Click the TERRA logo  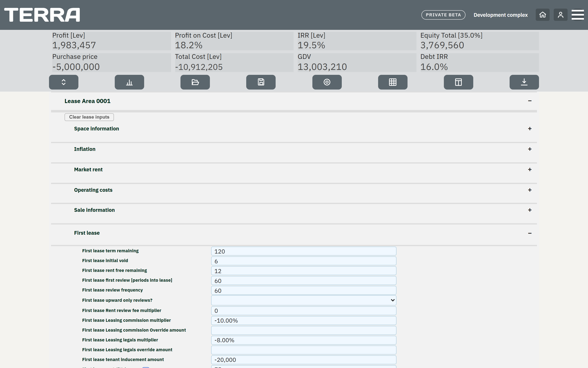tap(42, 15)
